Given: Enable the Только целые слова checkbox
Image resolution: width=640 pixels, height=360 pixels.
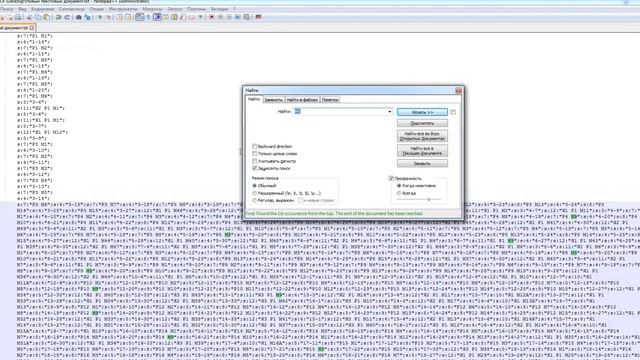Looking at the screenshot, I should 255,153.
